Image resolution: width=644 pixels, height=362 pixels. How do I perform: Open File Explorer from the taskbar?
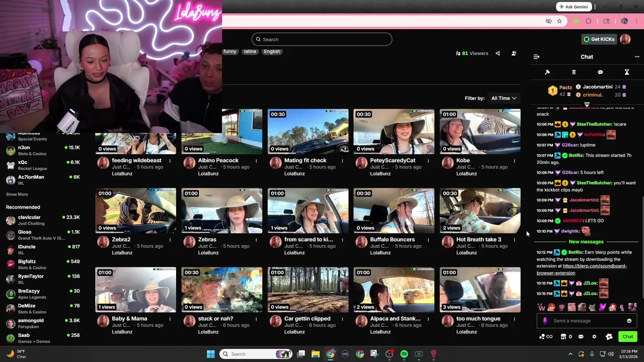click(x=315, y=354)
